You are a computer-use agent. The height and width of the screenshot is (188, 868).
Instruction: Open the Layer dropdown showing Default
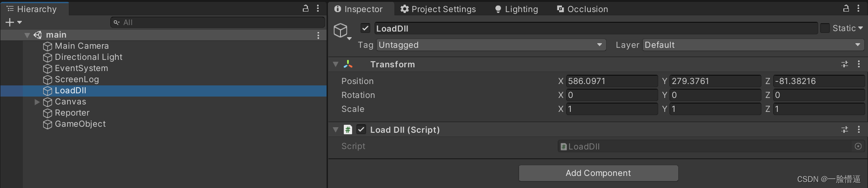(753, 45)
